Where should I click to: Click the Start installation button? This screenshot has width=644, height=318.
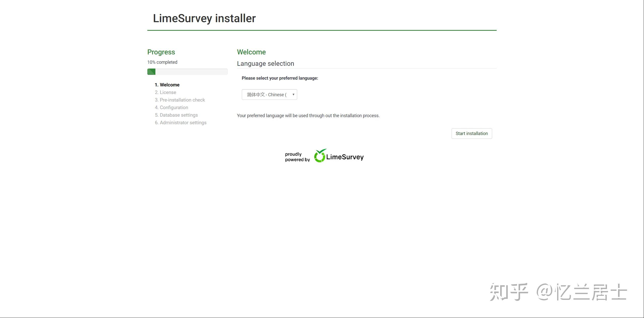click(x=471, y=134)
